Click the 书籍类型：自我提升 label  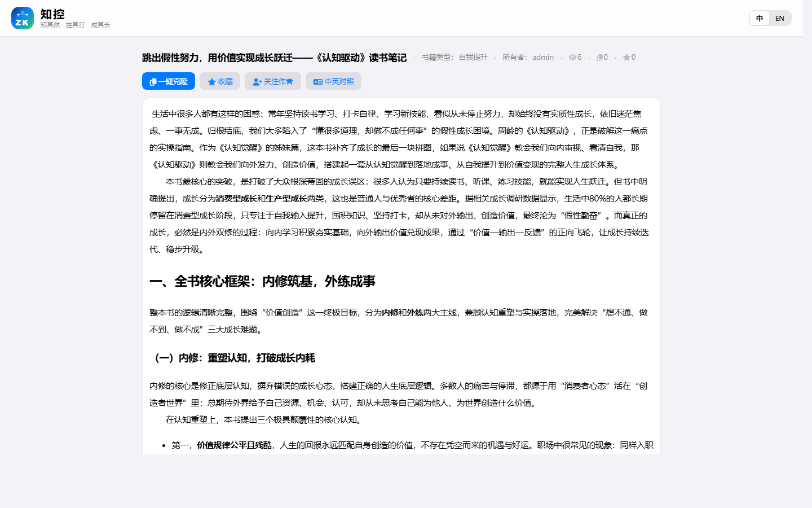[x=454, y=57]
